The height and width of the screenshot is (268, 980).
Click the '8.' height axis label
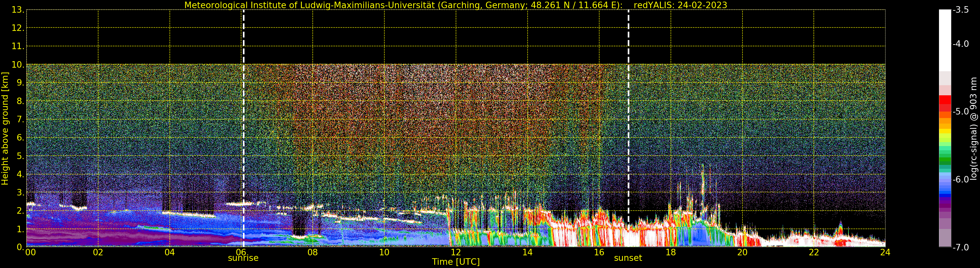tap(21, 101)
